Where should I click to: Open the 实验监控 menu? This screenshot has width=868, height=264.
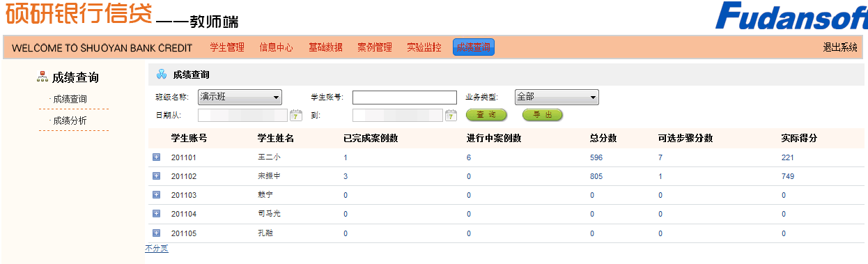[424, 47]
